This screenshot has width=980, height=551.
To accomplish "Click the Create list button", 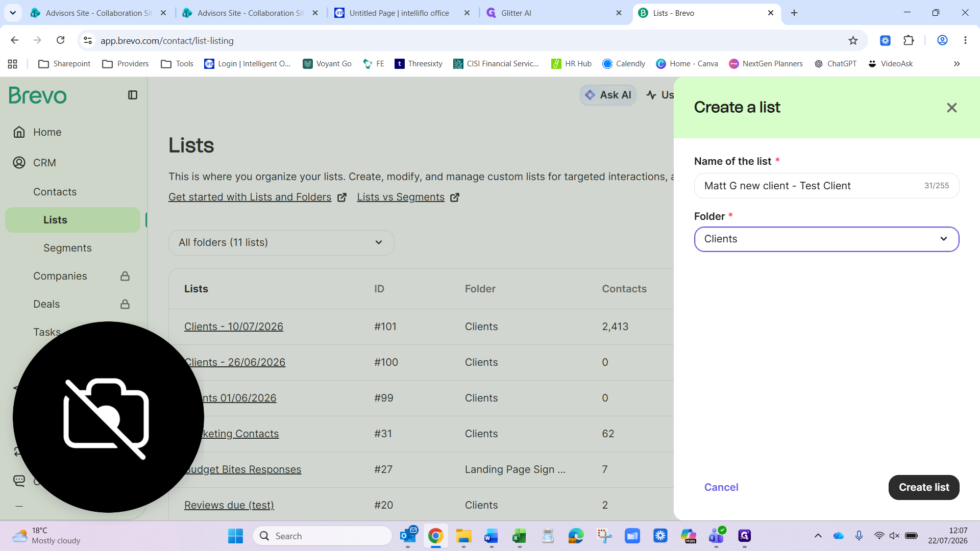I will [924, 487].
